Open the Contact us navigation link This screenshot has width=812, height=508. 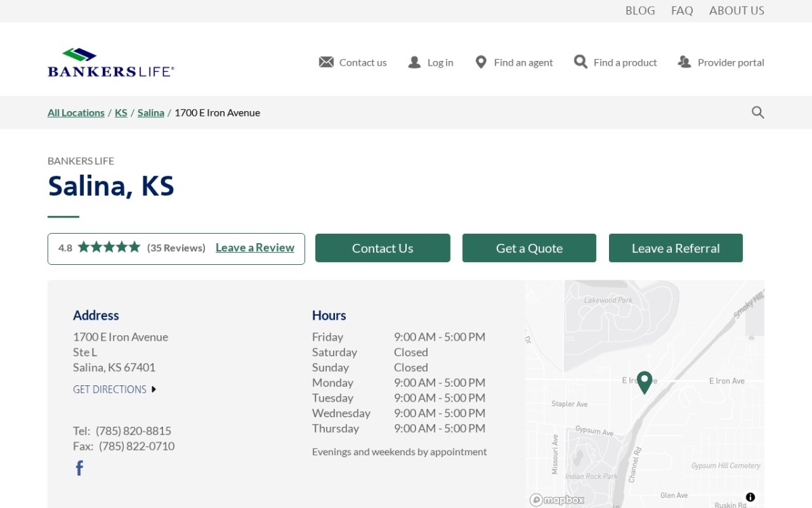pyautogui.click(x=363, y=62)
